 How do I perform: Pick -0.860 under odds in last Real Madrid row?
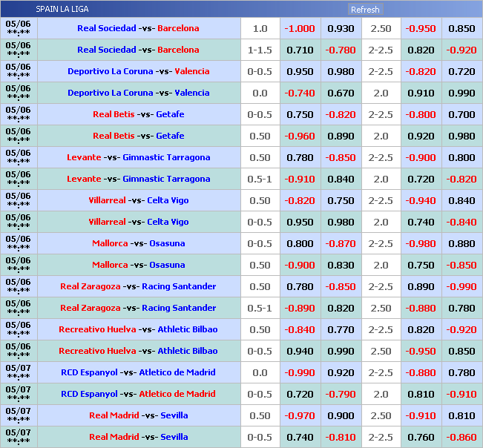click(x=461, y=438)
